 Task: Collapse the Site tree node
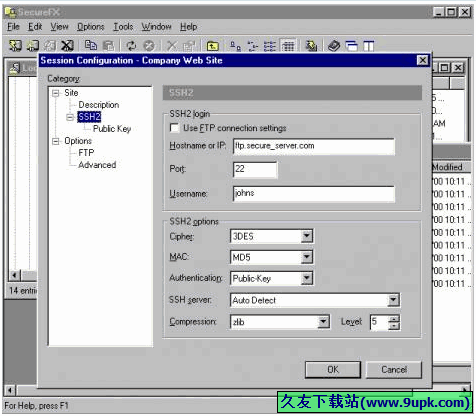tap(56, 93)
